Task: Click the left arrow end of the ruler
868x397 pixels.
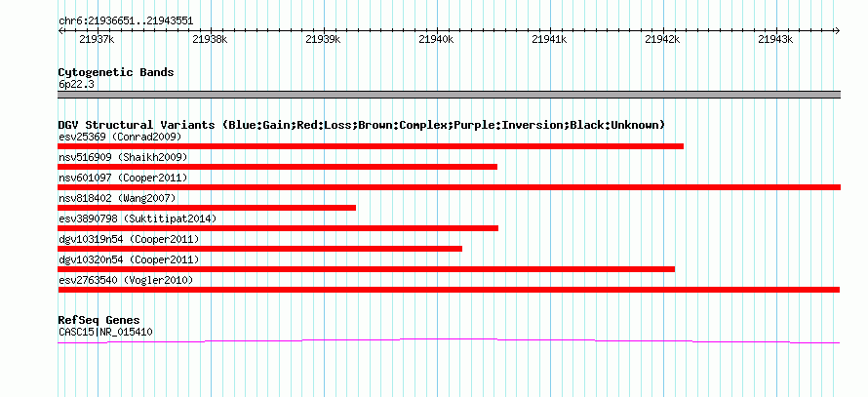Action: pyautogui.click(x=60, y=30)
